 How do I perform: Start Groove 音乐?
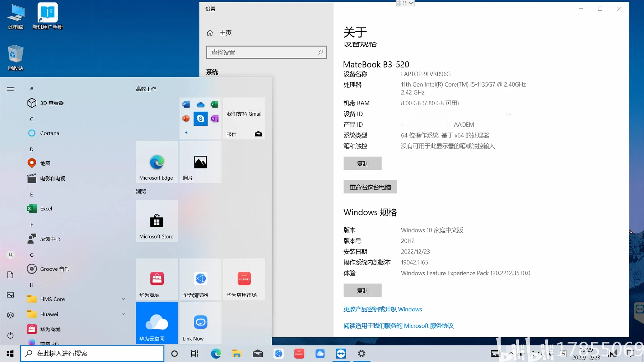point(55,269)
